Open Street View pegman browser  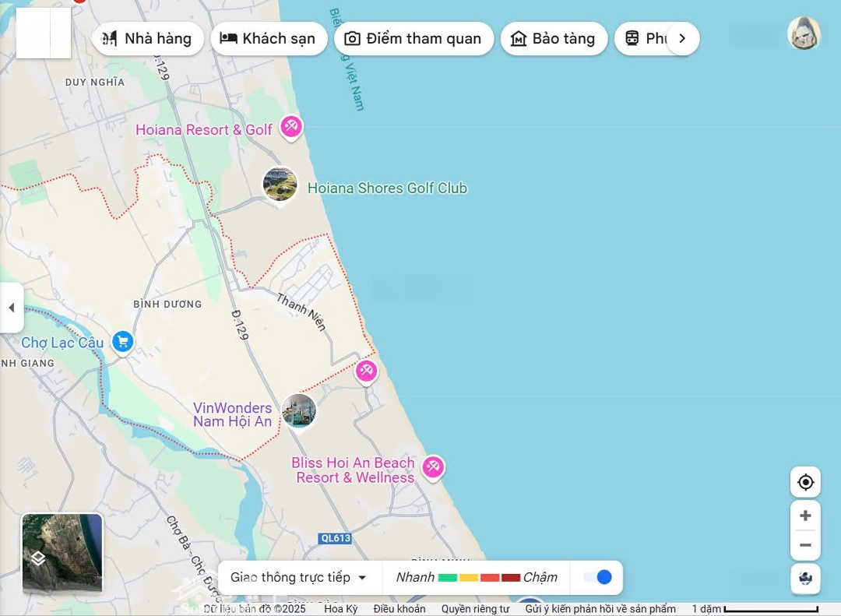(805, 579)
